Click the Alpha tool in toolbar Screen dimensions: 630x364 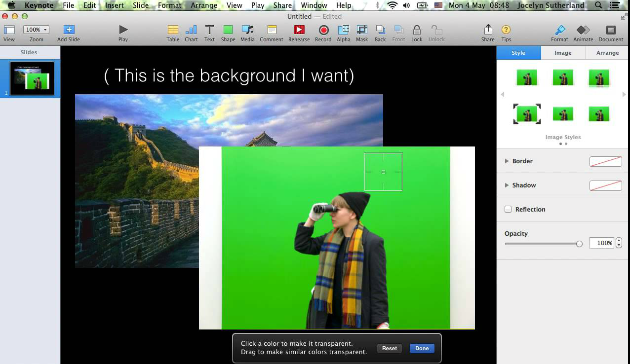pos(343,30)
